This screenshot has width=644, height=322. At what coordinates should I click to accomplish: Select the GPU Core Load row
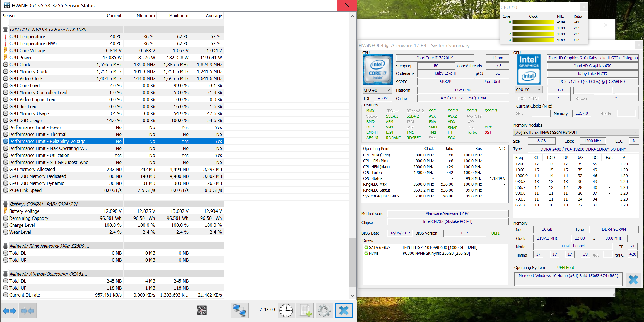click(x=112, y=85)
